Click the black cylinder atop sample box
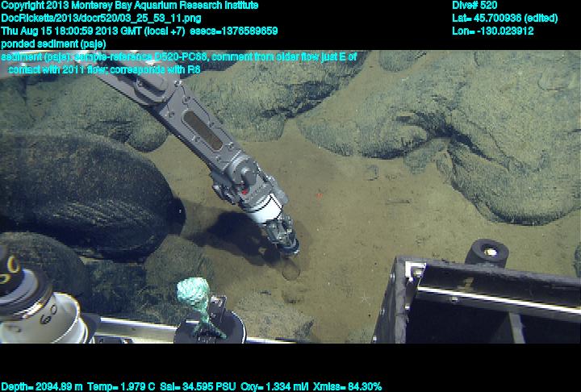The width and height of the screenshot is (581, 392). [x=487, y=251]
